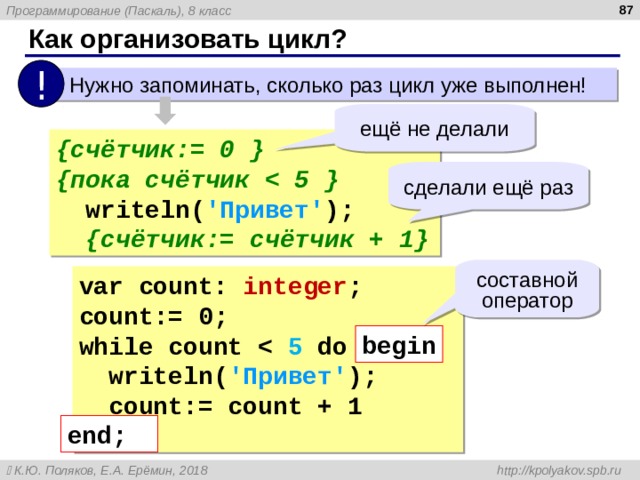Screen dimensions: 640x480
Task: Click the red keyword 'integer'
Action: click(x=295, y=287)
